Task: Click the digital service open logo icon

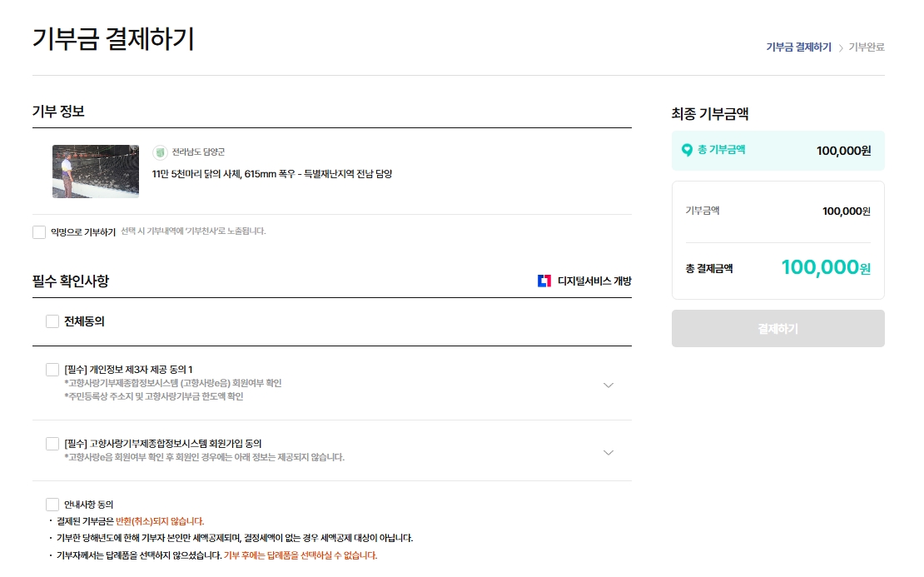Action: point(544,281)
